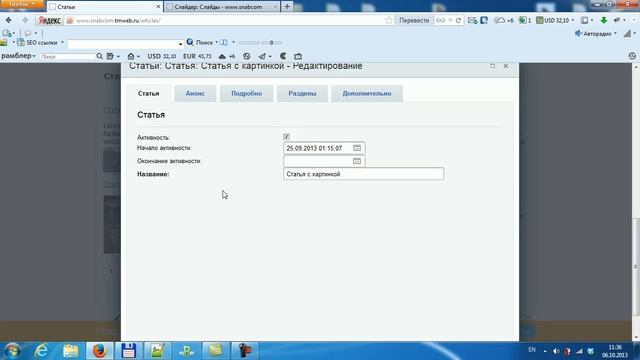Open Firefox from the taskbar
Viewport: 640px width, 360px height.
pos(100,351)
